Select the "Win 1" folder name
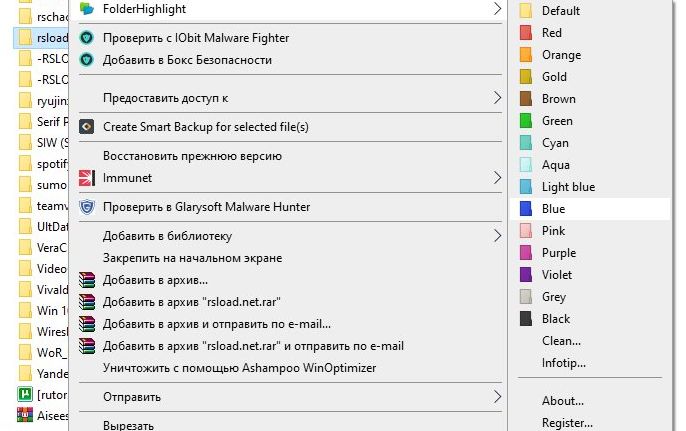 [53, 311]
